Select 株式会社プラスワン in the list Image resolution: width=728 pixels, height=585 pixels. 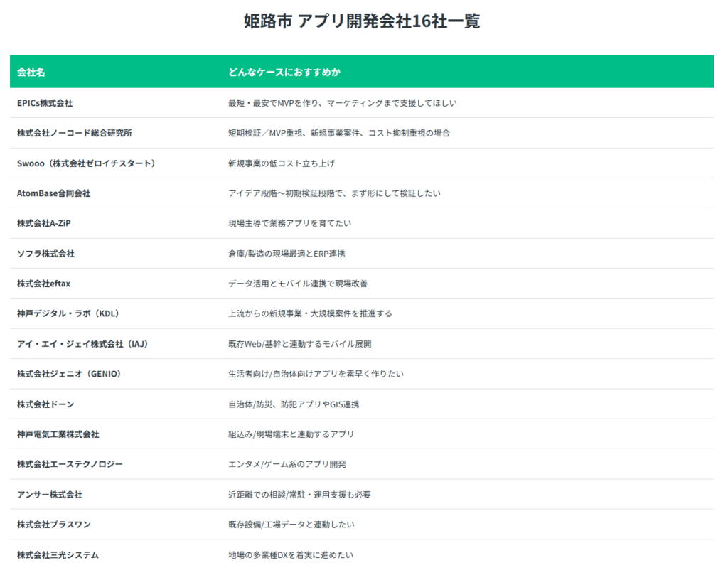coord(54,525)
